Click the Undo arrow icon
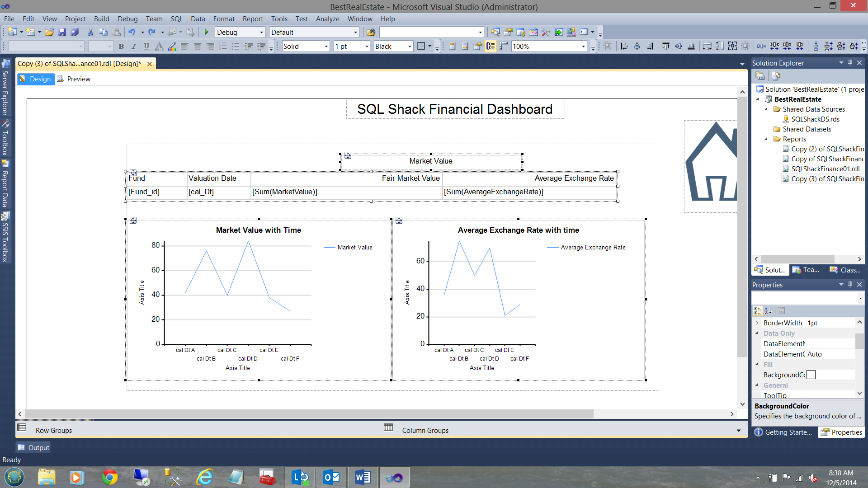The image size is (868, 488). (x=132, y=32)
